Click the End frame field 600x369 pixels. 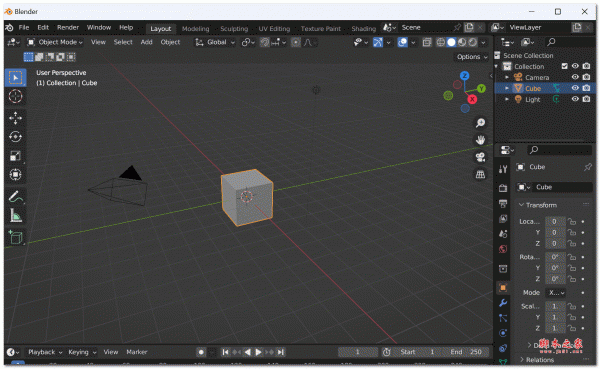pyautogui.click(x=465, y=352)
